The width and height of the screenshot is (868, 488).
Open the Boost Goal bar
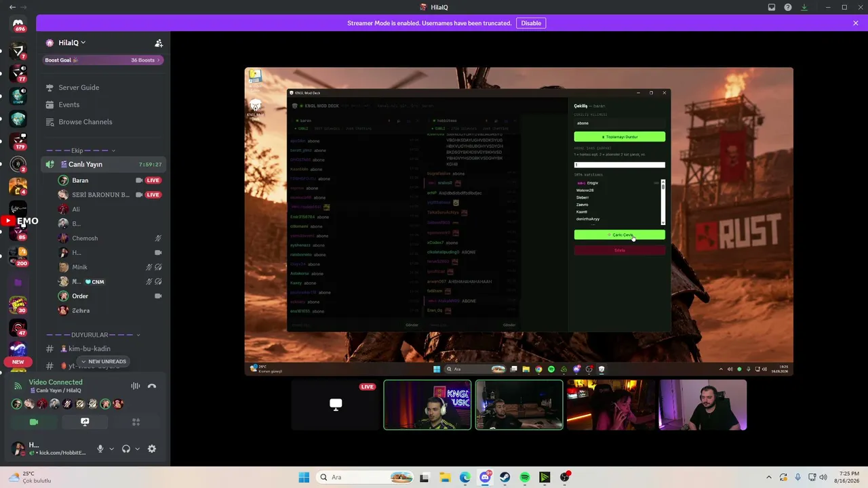click(x=102, y=60)
